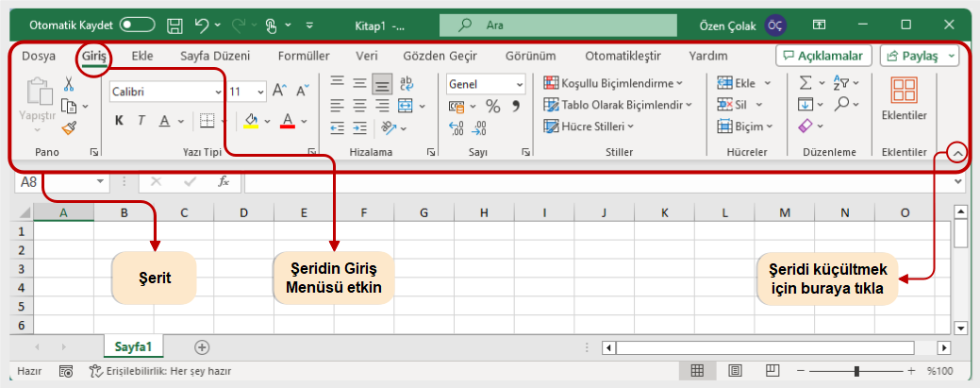Click the Paylaş button

[920, 56]
